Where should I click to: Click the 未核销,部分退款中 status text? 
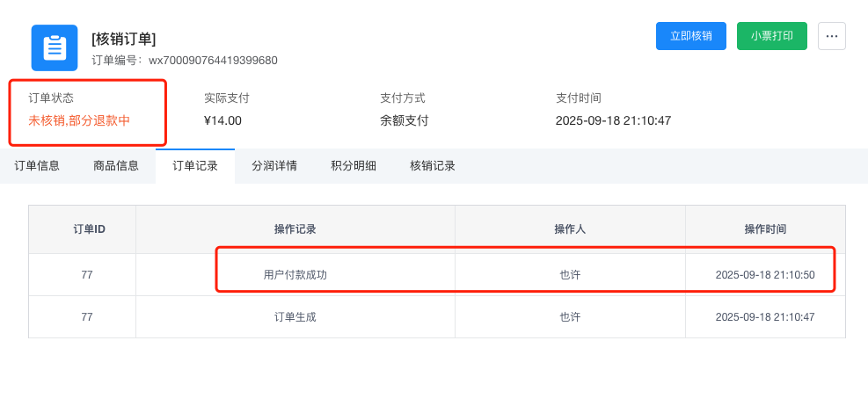pos(79,120)
